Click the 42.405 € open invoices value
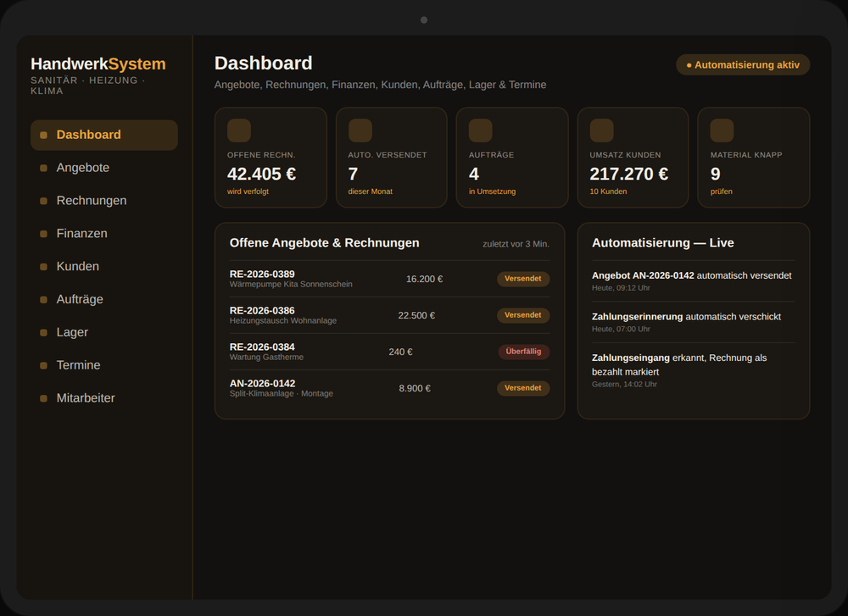 point(262,174)
